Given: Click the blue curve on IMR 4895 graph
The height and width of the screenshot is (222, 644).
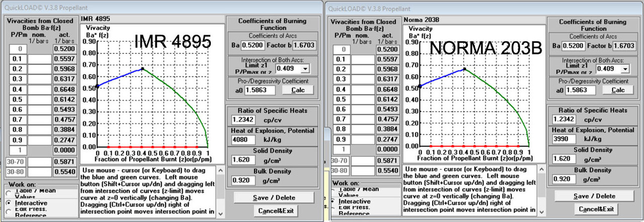Looking at the screenshot, I should [x=120, y=77].
